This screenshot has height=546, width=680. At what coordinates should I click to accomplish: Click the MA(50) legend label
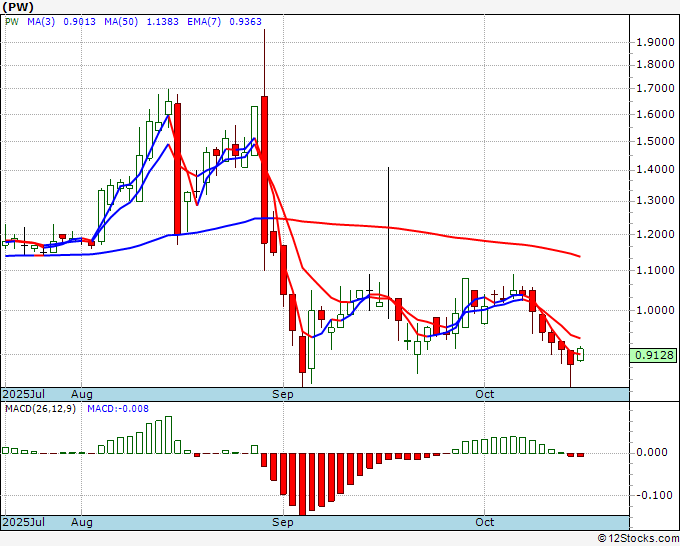(121, 22)
